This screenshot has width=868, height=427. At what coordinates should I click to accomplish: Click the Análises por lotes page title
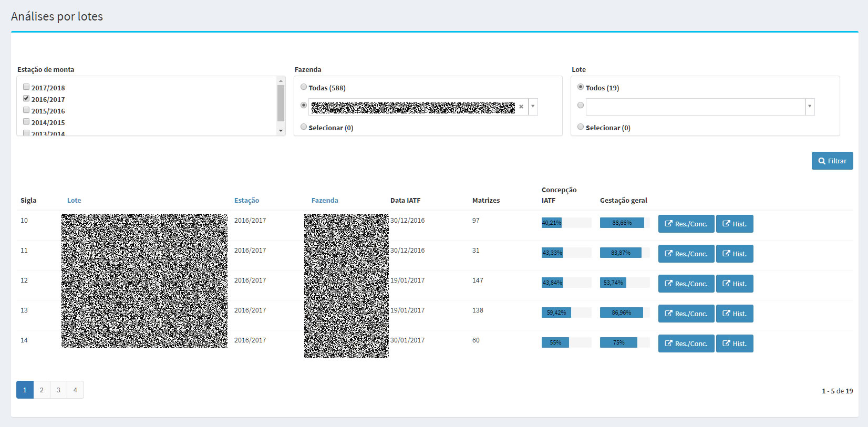point(57,16)
